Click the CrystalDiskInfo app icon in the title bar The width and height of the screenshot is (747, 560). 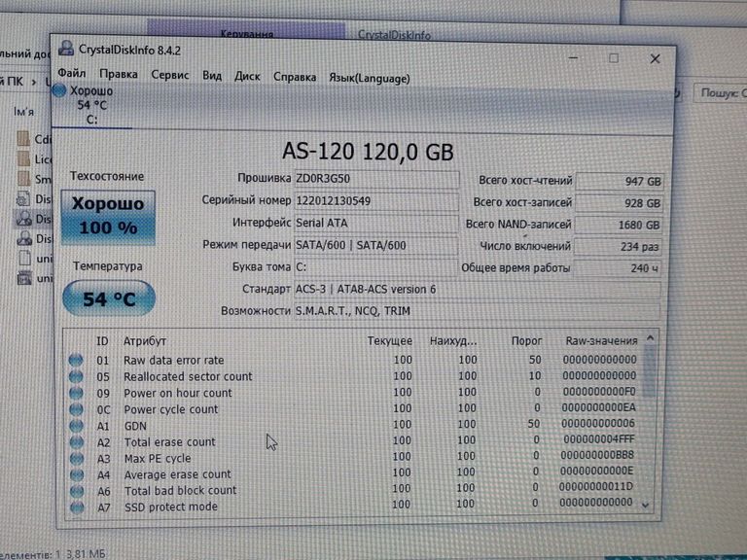(66, 48)
